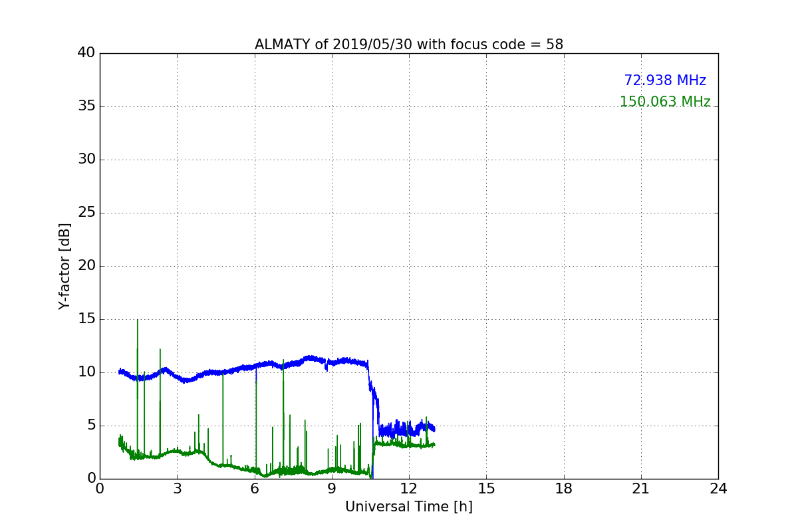Click the x-axis tick label '21'
Screen dimensions: 798x532
(x=641, y=489)
